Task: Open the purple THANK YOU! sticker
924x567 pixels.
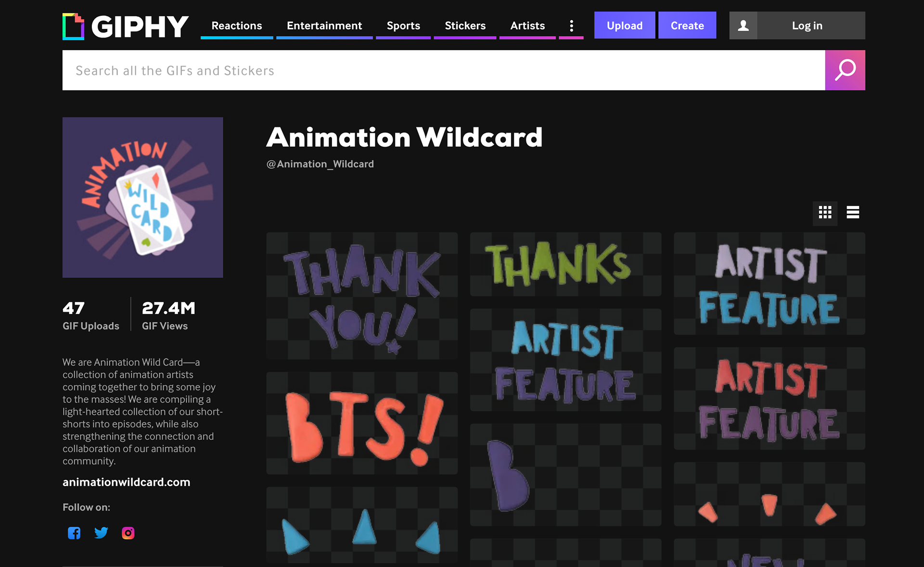Action: click(362, 296)
